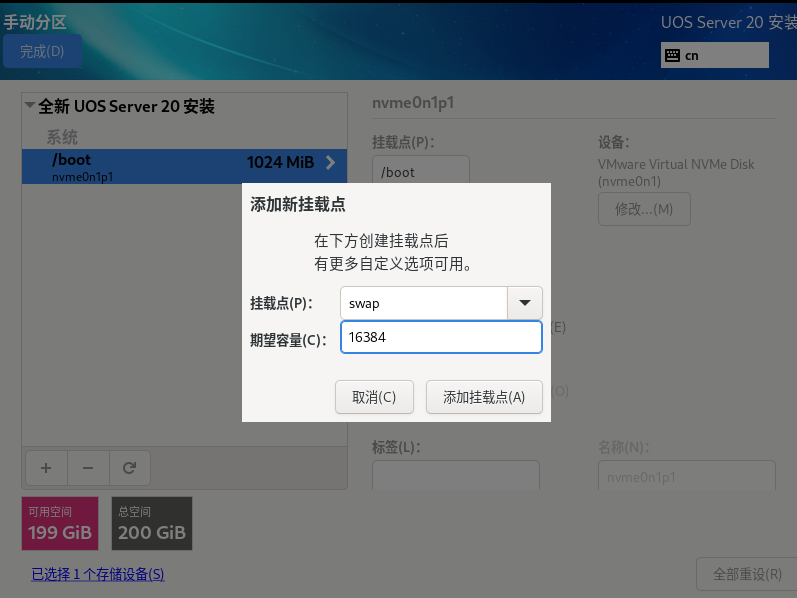Click the 全部重设(R) reset all button

pyautogui.click(x=747, y=574)
